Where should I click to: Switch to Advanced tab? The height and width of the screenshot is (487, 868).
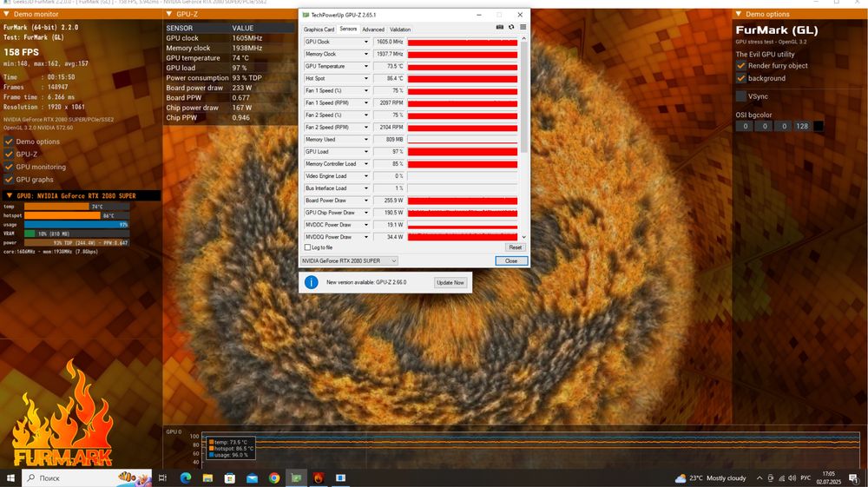tap(373, 30)
